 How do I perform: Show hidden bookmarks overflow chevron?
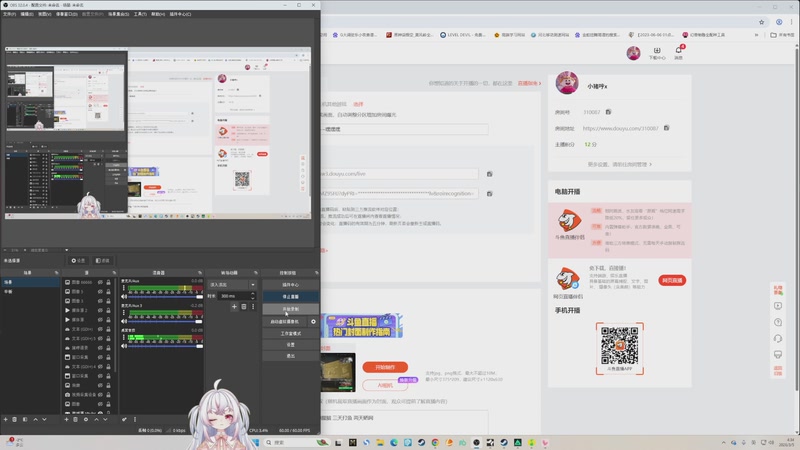(x=756, y=35)
